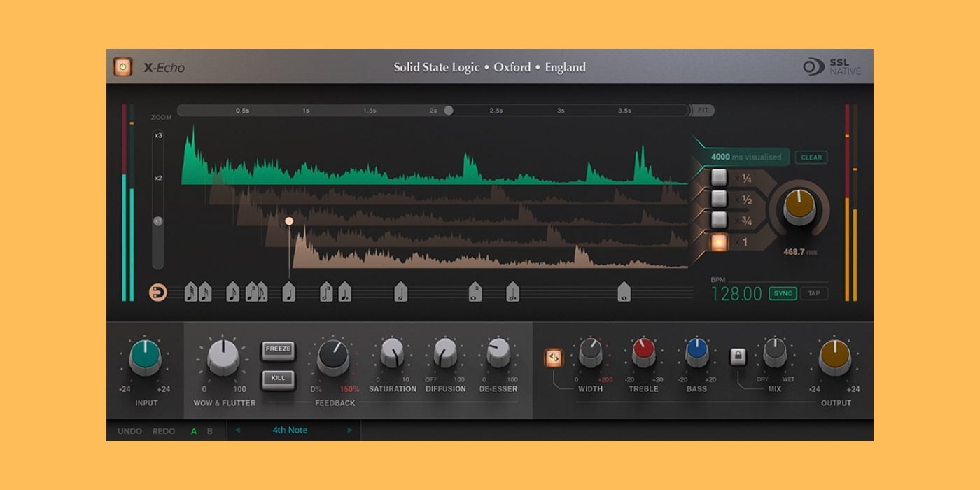980x490 pixels.
Task: Click the SSL Native logo
Action: click(x=832, y=67)
